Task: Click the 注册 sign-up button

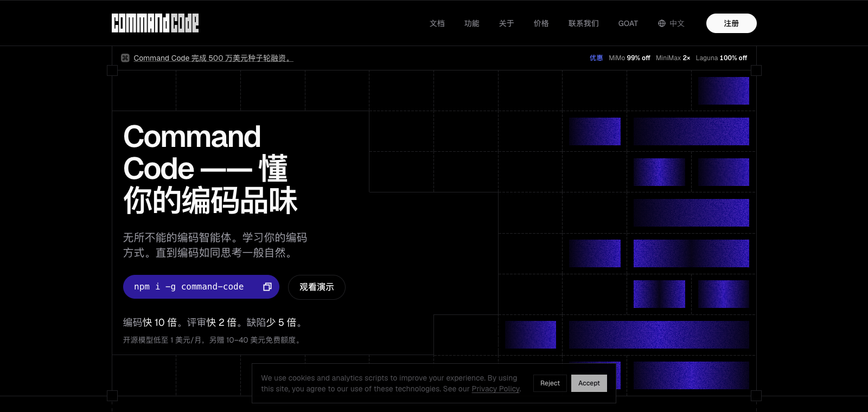Action: coord(731,23)
